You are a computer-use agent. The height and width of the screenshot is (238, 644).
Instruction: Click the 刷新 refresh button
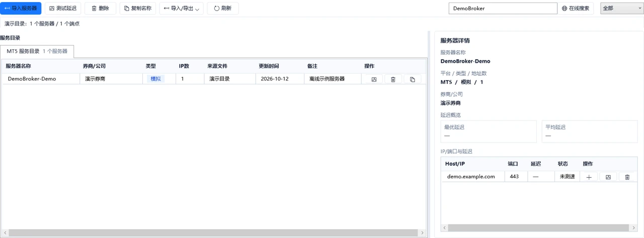223,9
